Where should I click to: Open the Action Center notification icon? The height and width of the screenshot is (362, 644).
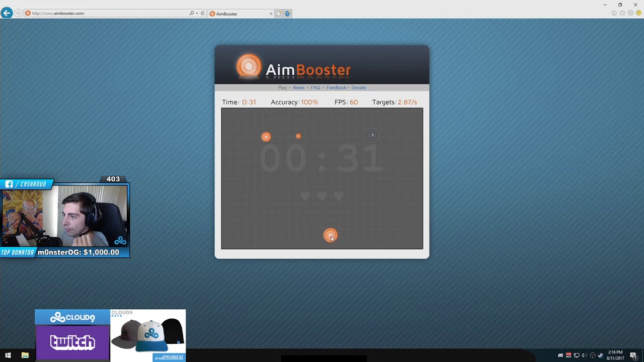tap(633, 355)
